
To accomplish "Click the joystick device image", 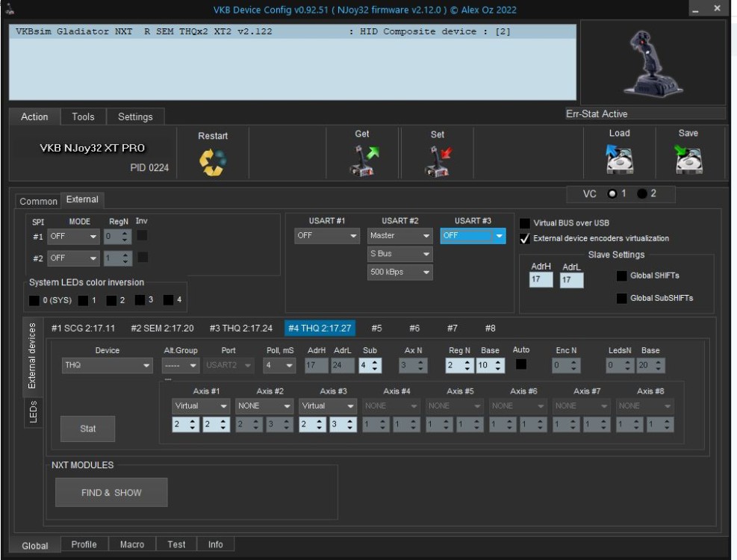I will click(653, 63).
